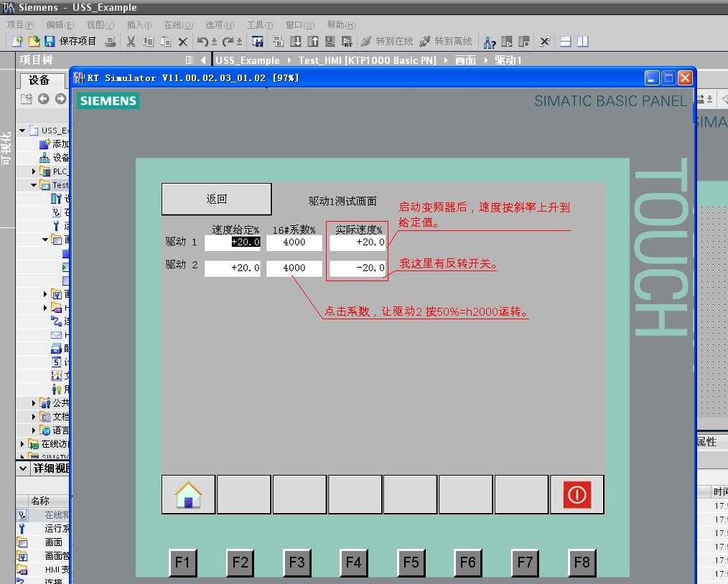Click the delete X toolbar icon
The height and width of the screenshot is (584, 728).
coord(183,42)
